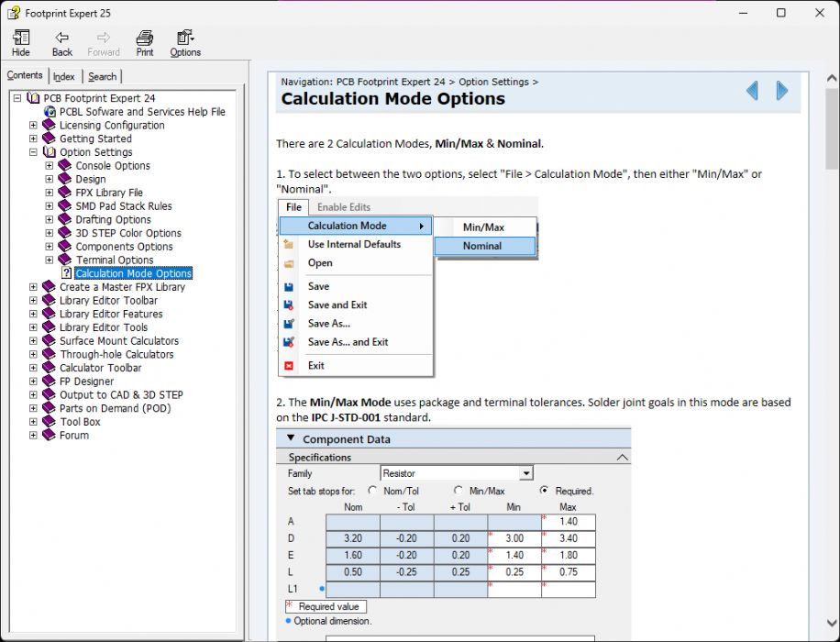Viewport: 840px width, 642px height.
Task: Expand the Library Editor Toolbar node
Action: [33, 301]
